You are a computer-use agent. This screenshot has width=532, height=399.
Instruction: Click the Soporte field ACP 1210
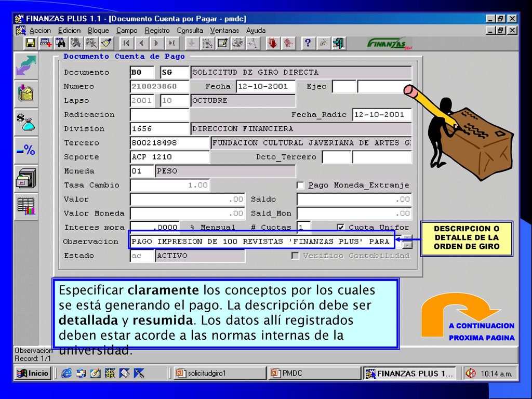point(170,157)
